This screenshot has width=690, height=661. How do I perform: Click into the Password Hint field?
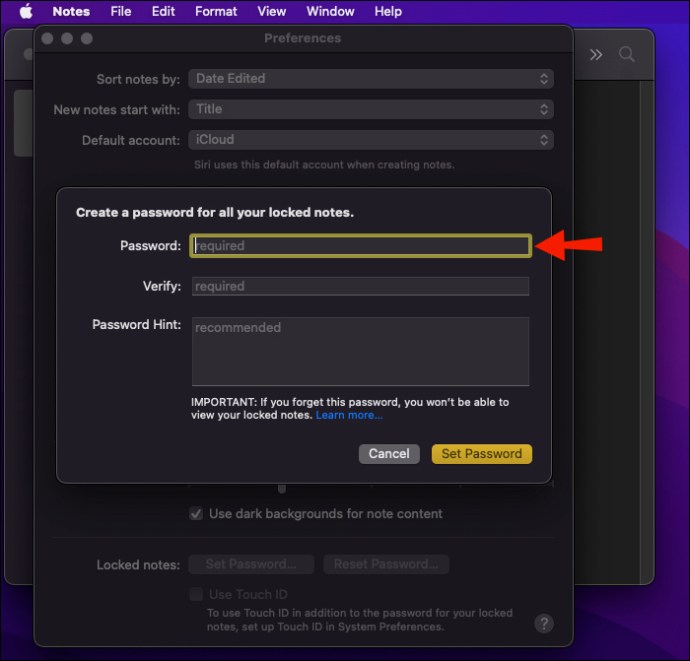(x=360, y=351)
